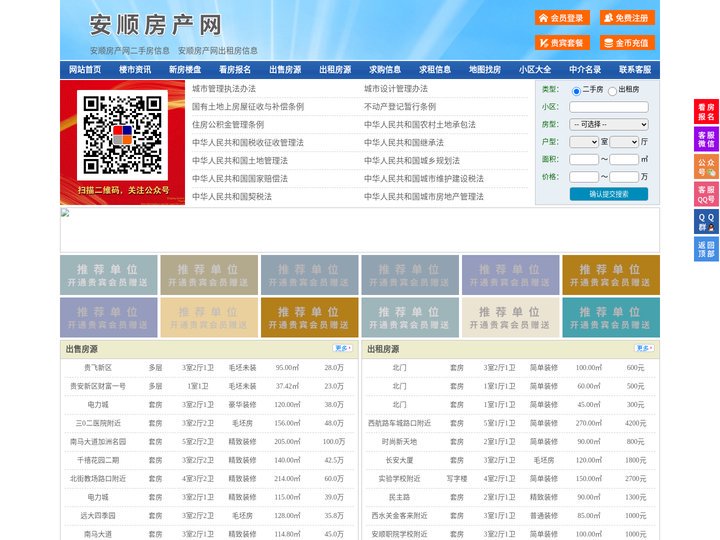Click the 免费注册 button

click(627, 18)
